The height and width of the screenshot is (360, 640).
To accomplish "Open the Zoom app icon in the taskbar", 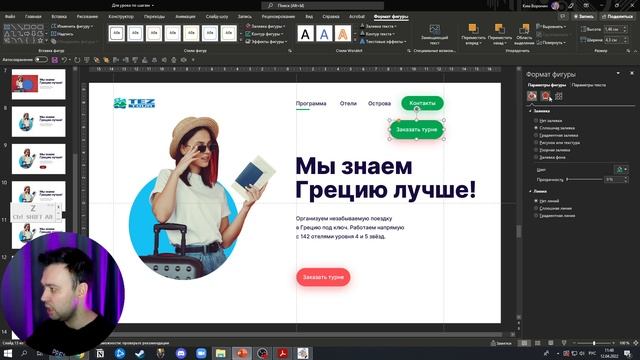I will 201,353.
